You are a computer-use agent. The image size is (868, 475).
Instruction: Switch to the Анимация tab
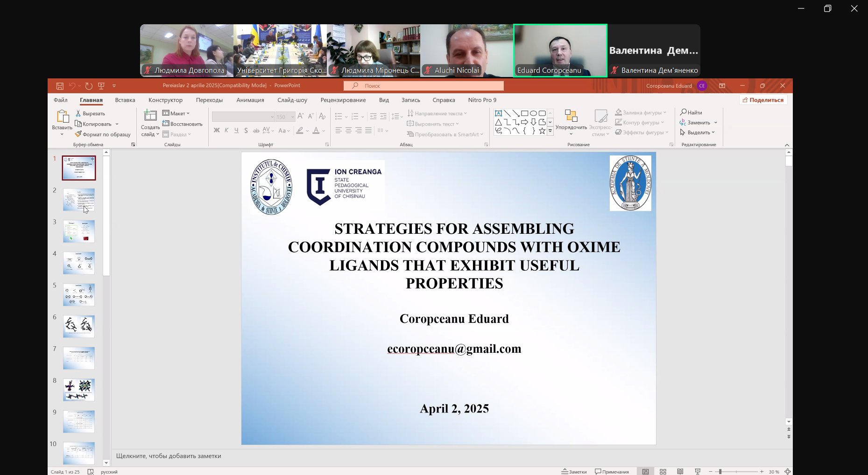tap(250, 100)
